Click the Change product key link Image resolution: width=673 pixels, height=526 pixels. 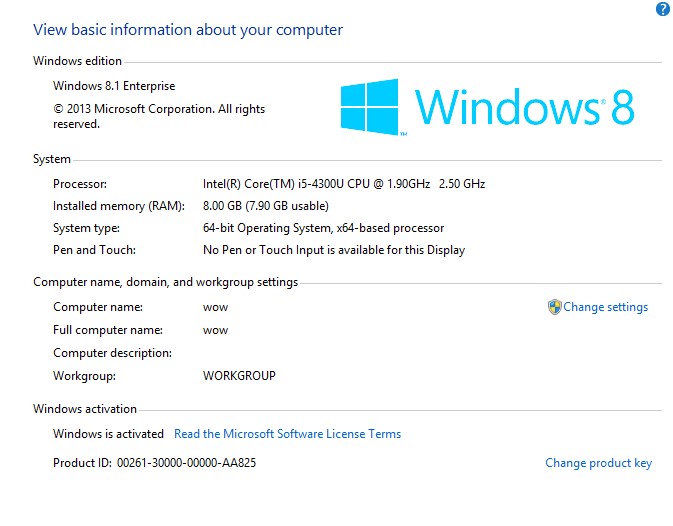pos(598,463)
